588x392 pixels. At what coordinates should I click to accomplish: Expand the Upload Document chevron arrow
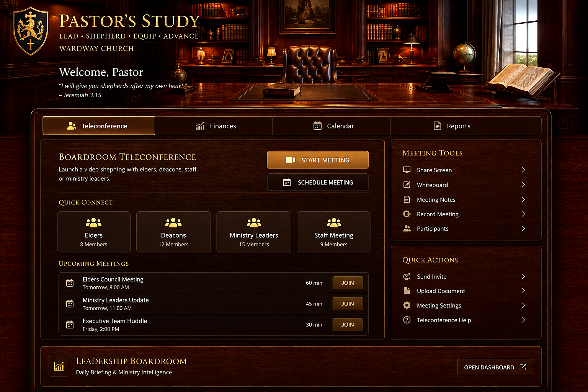pos(523,291)
